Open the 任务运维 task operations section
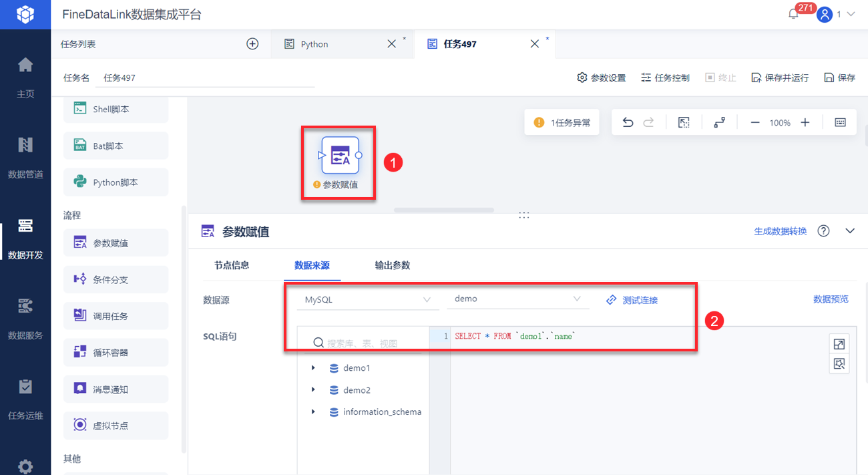 click(x=25, y=399)
